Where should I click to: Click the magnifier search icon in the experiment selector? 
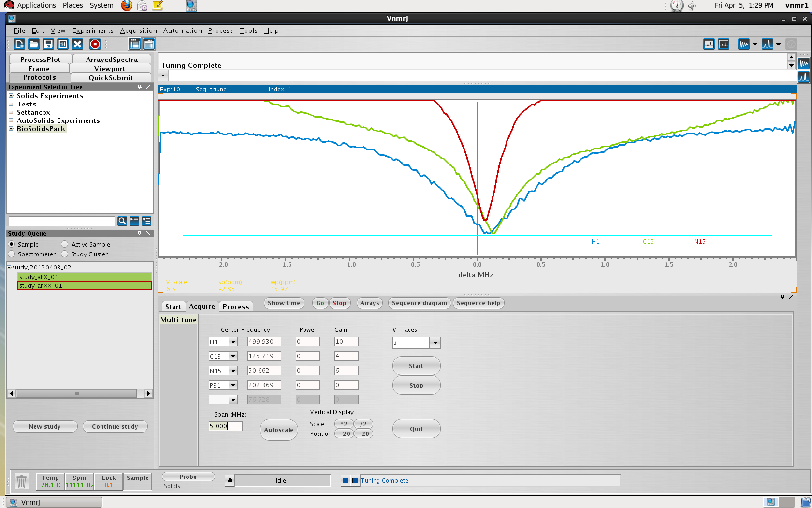click(122, 221)
